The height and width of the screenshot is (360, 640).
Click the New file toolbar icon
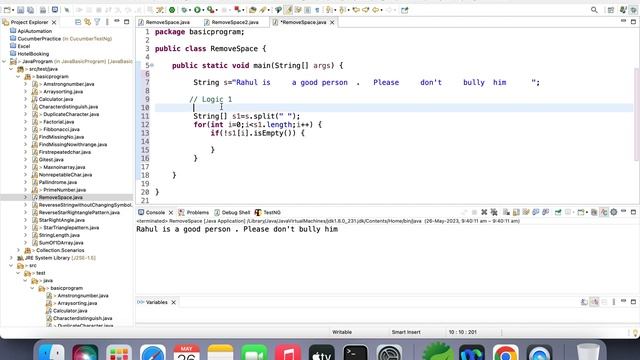coord(7,10)
